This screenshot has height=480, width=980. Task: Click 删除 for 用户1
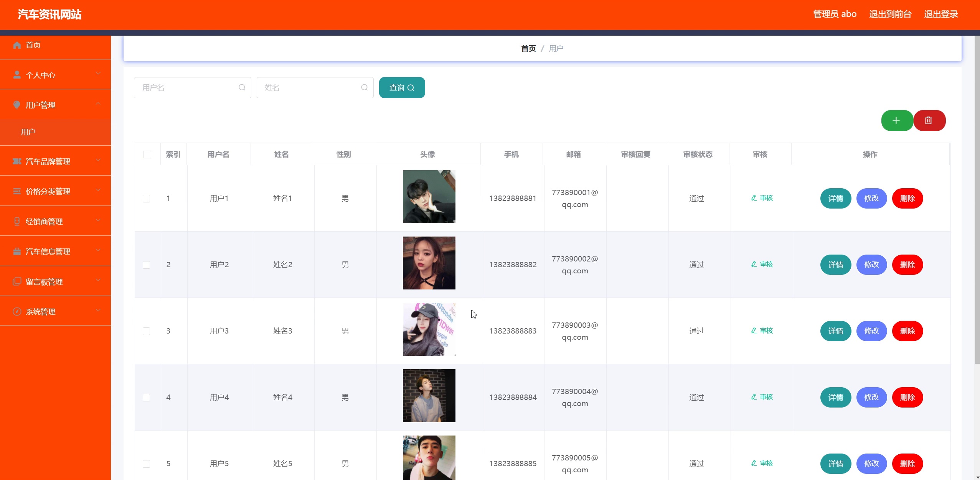click(x=907, y=198)
